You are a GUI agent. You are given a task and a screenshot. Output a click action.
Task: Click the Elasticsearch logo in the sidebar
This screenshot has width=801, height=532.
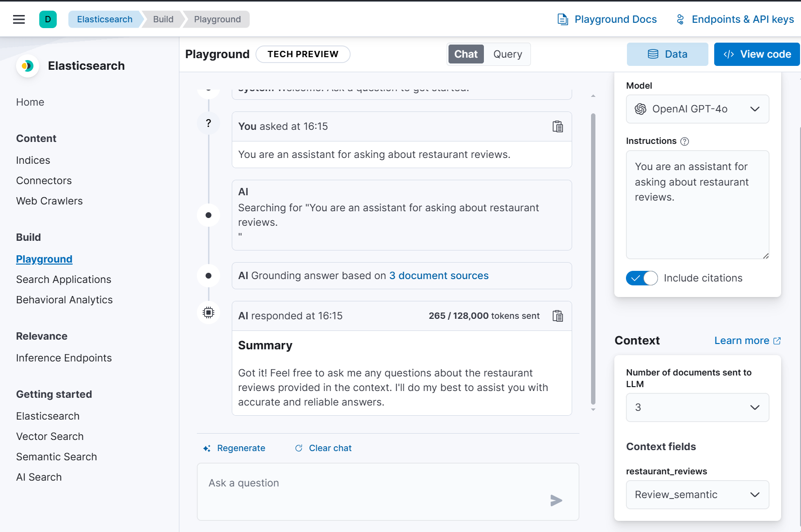(x=28, y=66)
